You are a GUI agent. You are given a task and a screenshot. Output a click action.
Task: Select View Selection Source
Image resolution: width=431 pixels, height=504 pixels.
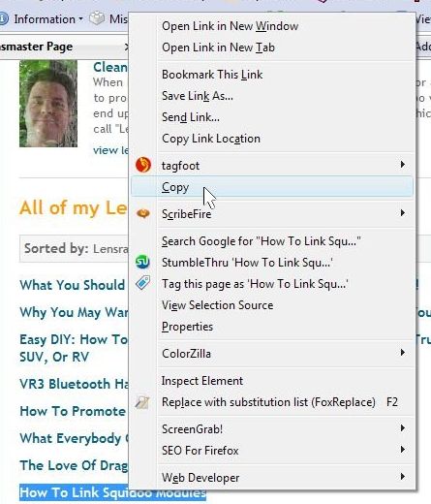pos(272,305)
